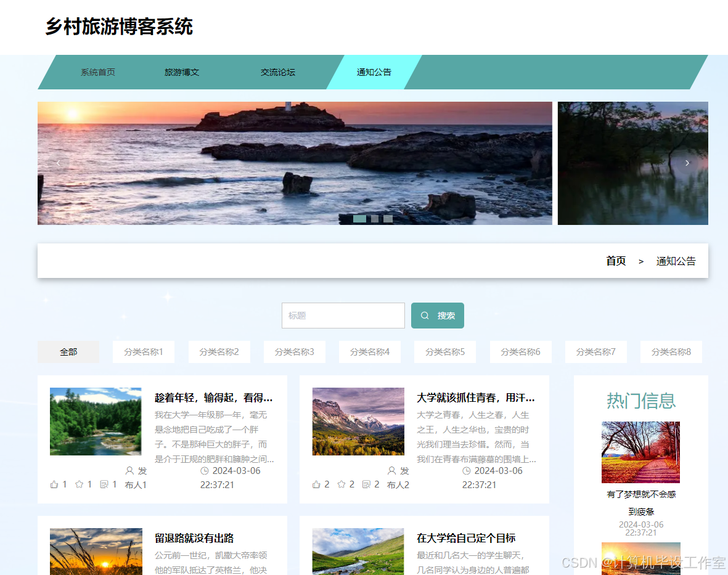
Task: Filter by 分类名称4
Action: pyautogui.click(x=370, y=352)
